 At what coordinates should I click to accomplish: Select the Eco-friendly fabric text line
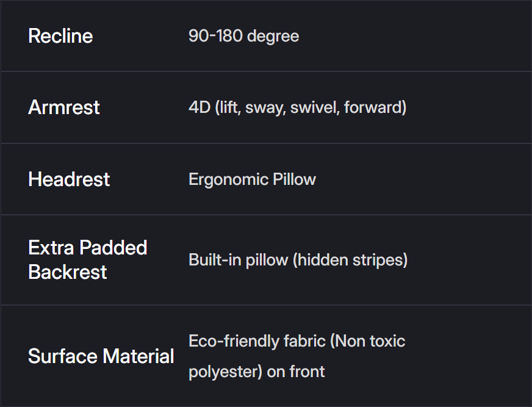(297, 340)
